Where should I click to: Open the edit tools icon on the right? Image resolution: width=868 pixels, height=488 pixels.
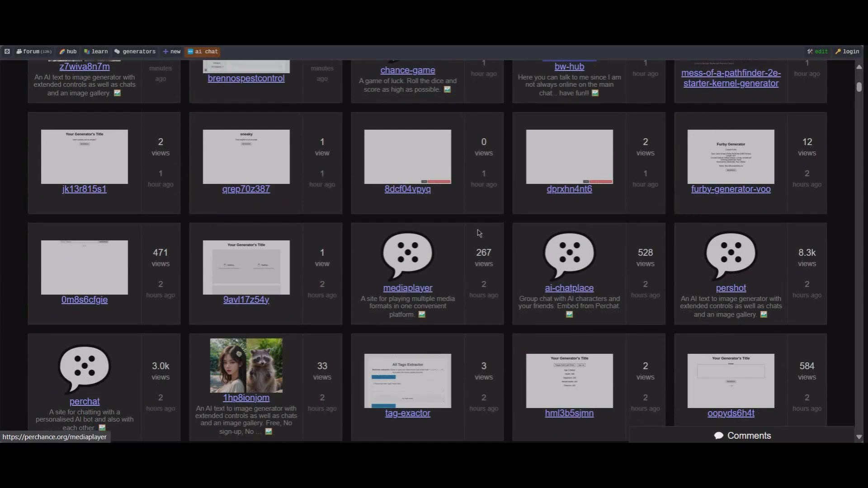(x=810, y=51)
